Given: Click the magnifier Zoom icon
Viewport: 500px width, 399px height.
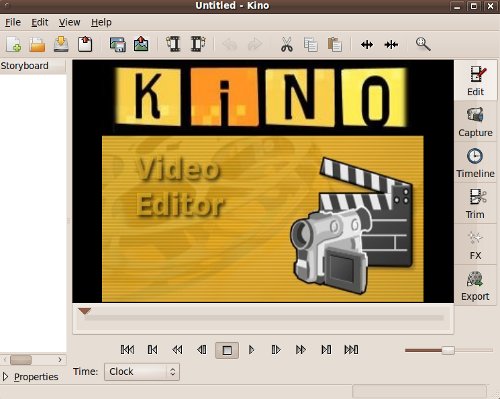Looking at the screenshot, I should 423,44.
